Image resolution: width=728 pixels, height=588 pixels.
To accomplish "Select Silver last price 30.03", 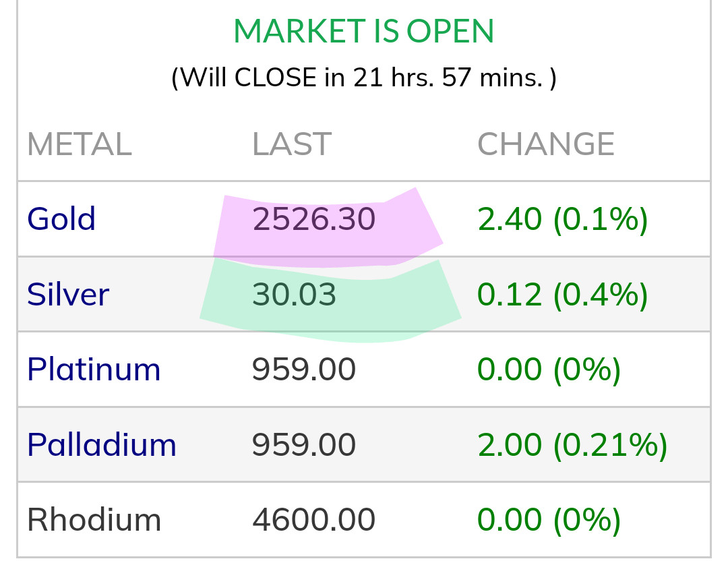I will [x=294, y=295].
